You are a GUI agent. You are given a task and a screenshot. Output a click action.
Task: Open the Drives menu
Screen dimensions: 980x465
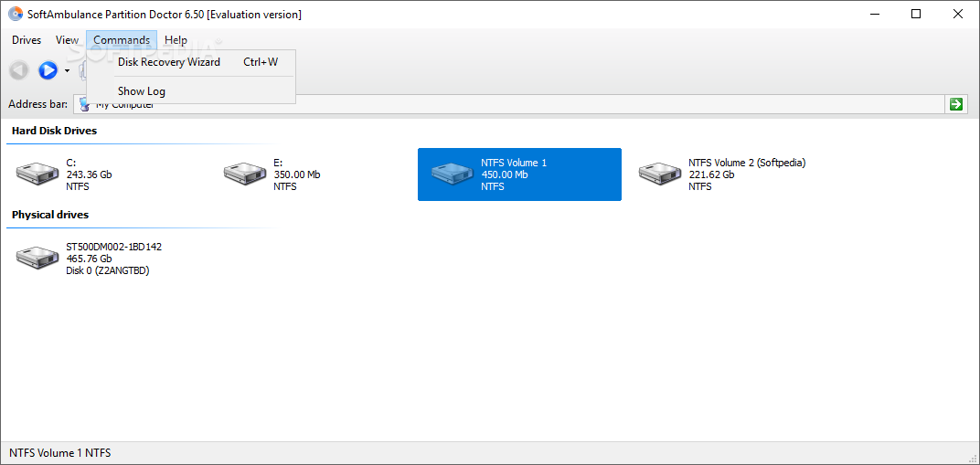pyautogui.click(x=27, y=40)
